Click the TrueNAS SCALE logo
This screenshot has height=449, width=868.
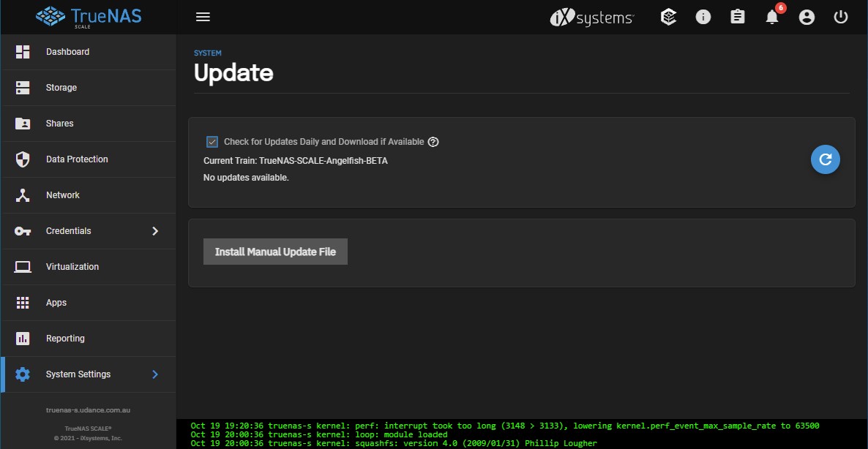pyautogui.click(x=89, y=17)
